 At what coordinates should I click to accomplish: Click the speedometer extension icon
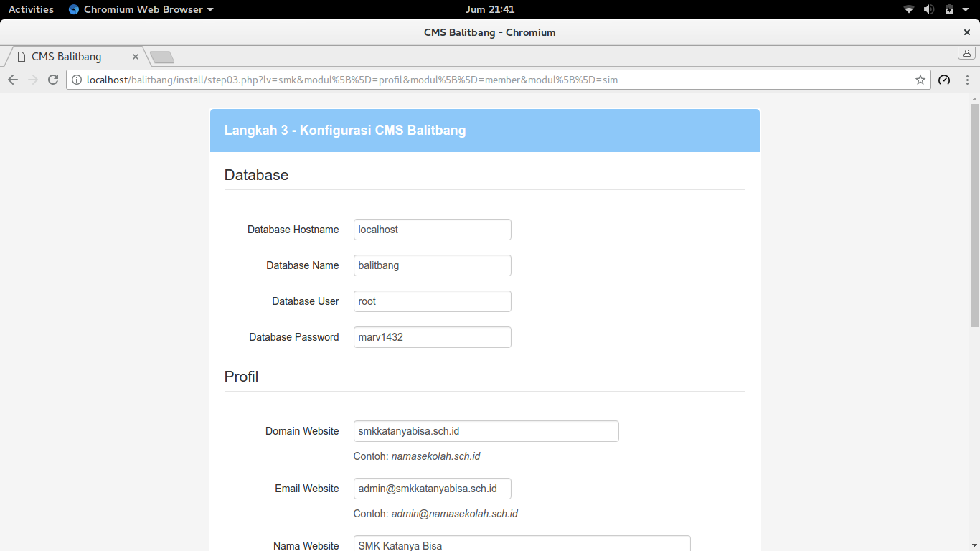click(x=944, y=80)
